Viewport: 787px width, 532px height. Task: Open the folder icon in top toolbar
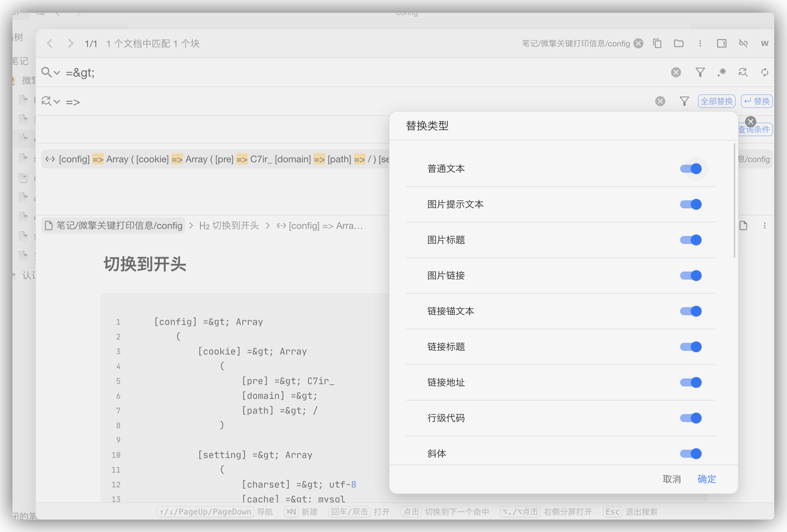(678, 43)
